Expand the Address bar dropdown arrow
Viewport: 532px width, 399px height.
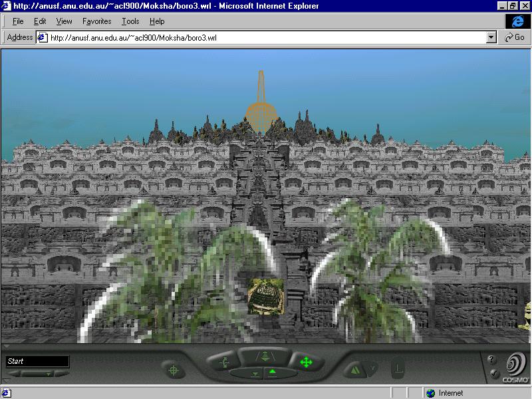tap(491, 38)
